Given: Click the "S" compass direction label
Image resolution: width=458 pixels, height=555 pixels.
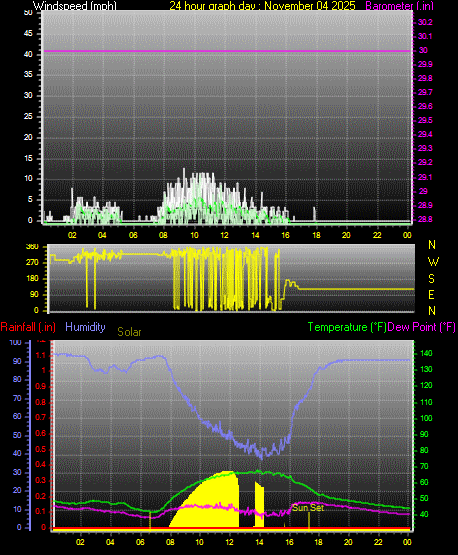Looking at the screenshot, I should click(x=431, y=279).
